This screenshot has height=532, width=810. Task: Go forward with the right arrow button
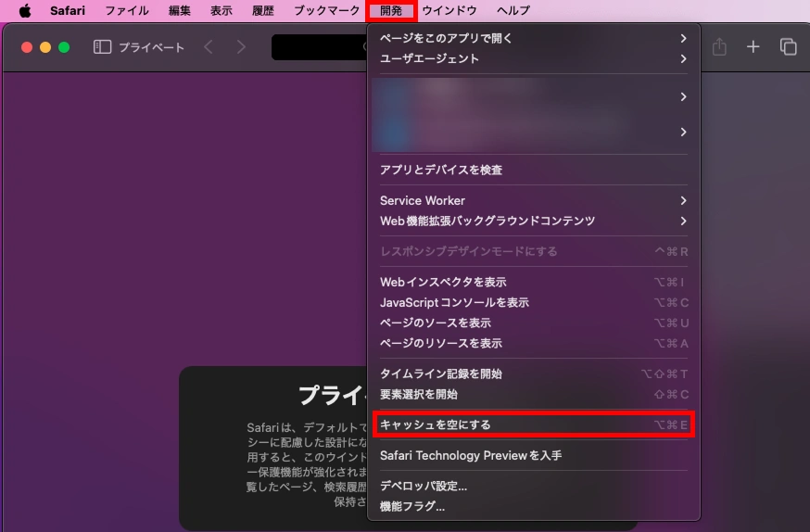241,47
